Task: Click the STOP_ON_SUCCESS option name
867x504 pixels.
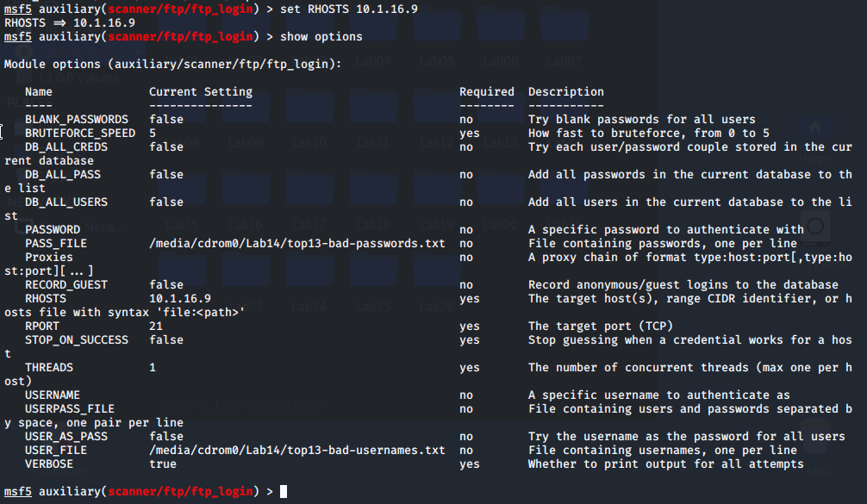Action: 77,339
